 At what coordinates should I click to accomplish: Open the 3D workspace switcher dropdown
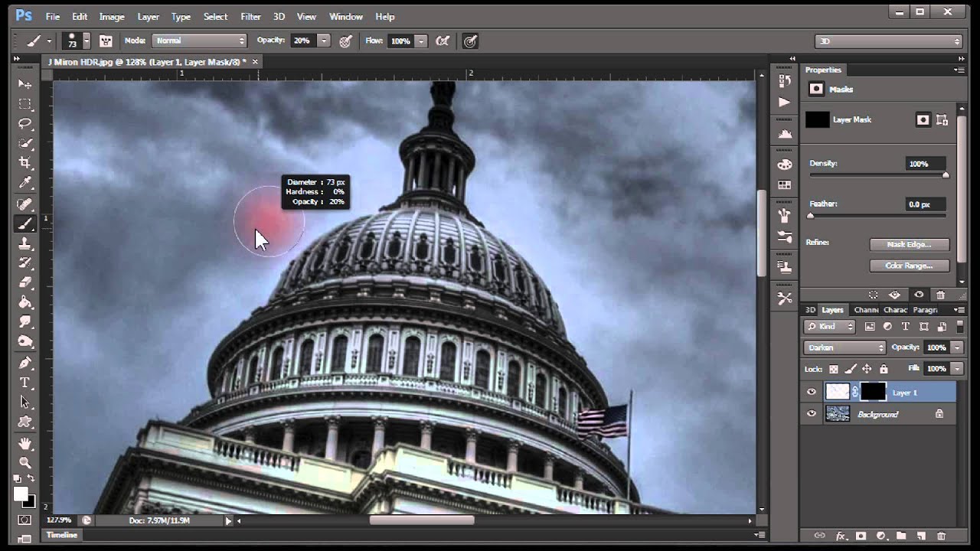pos(888,41)
